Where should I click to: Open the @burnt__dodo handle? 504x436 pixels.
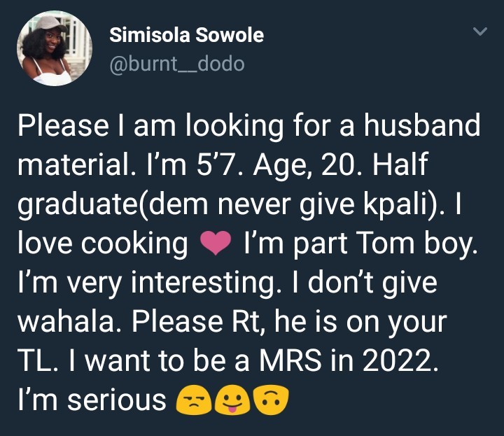(178, 64)
